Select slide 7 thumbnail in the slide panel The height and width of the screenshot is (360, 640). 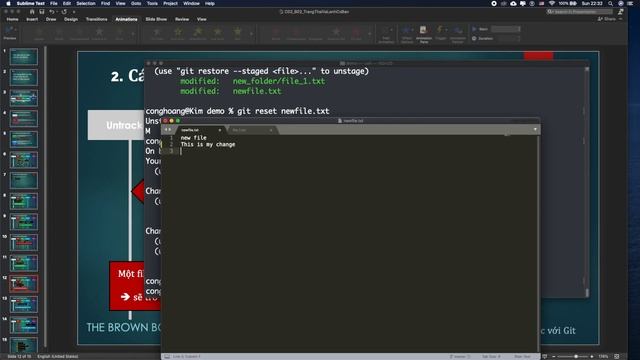24,180
